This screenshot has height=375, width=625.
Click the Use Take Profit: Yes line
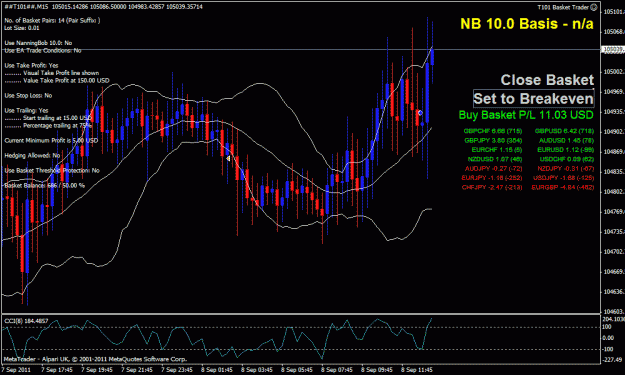tap(31, 65)
